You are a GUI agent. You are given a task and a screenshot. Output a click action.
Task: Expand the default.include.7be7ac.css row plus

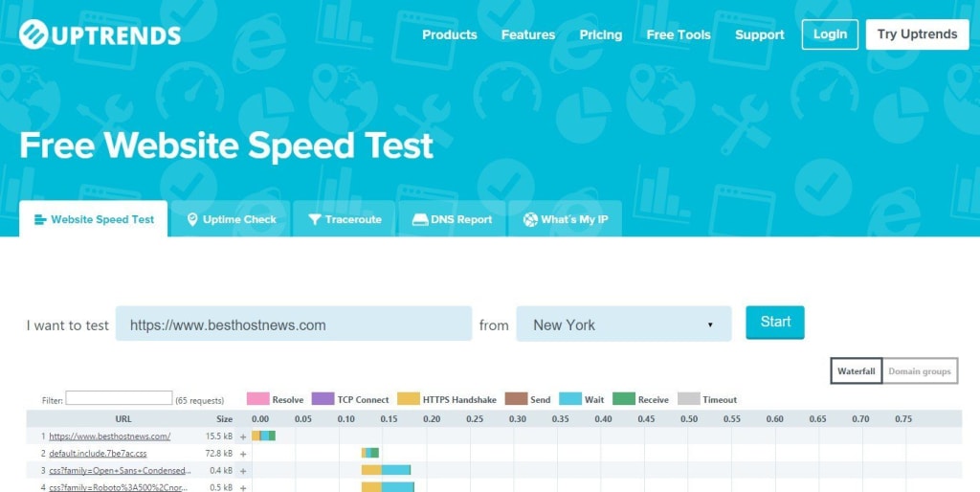pyautogui.click(x=243, y=454)
